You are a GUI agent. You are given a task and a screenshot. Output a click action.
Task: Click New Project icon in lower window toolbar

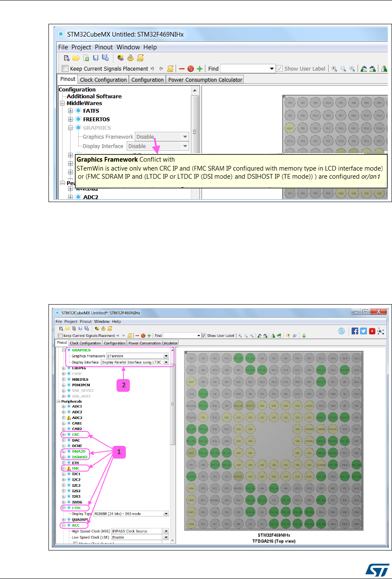pos(62,328)
